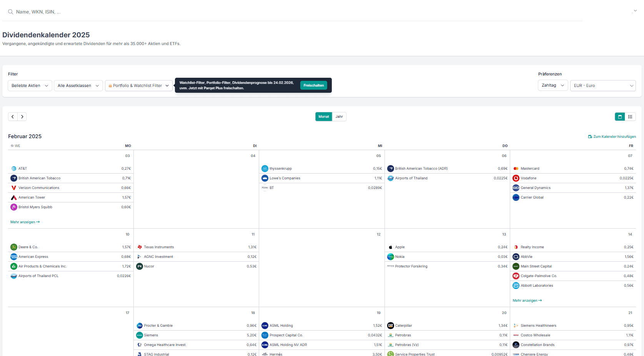The height and width of the screenshot is (356, 644).
Task: Open the Costco Wholesale entry
Action: click(573, 335)
